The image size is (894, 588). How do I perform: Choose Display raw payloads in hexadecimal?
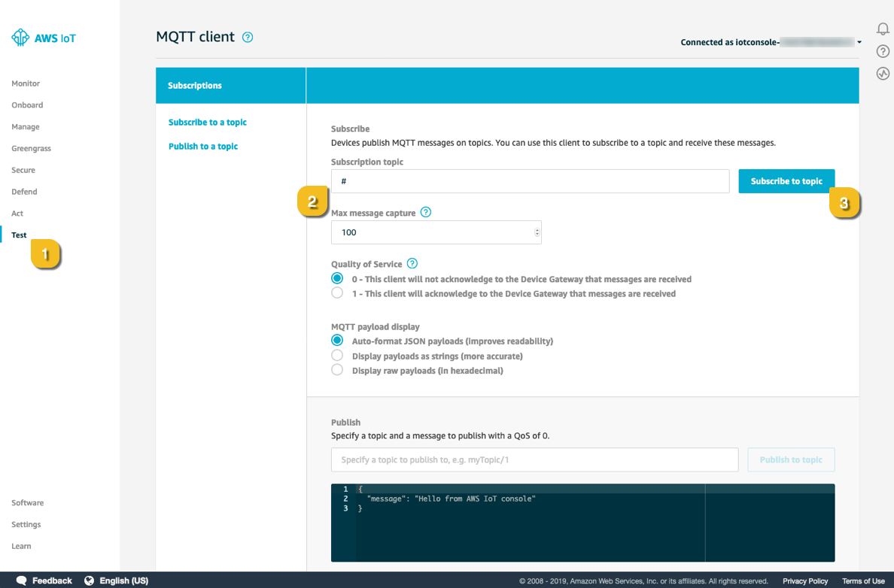[337, 370]
